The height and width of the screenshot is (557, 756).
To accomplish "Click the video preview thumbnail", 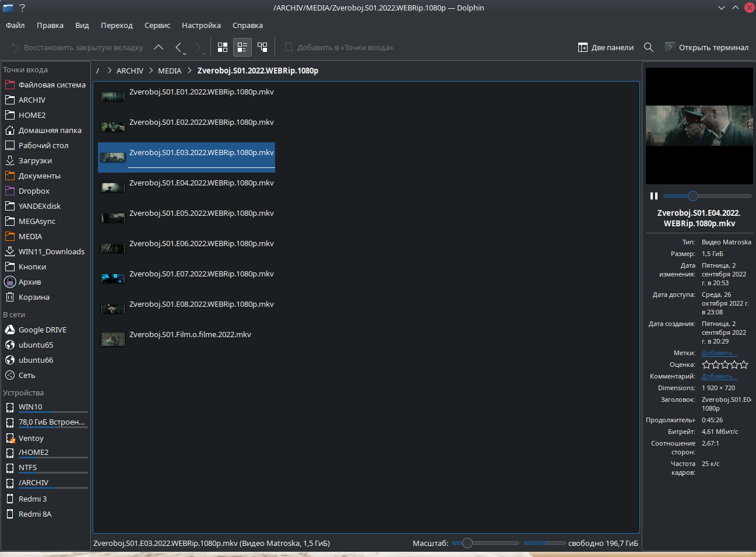I will tap(699, 126).
